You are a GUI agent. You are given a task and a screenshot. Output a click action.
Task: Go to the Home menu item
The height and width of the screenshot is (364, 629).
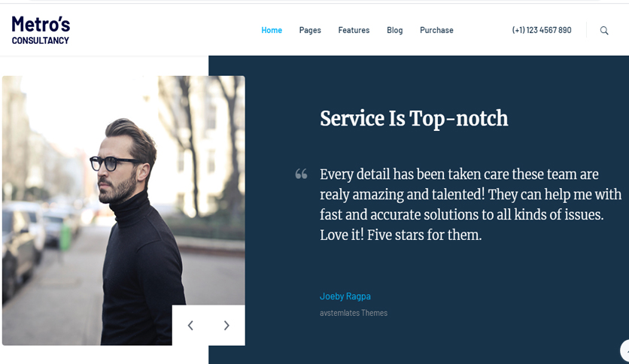pyautogui.click(x=272, y=30)
